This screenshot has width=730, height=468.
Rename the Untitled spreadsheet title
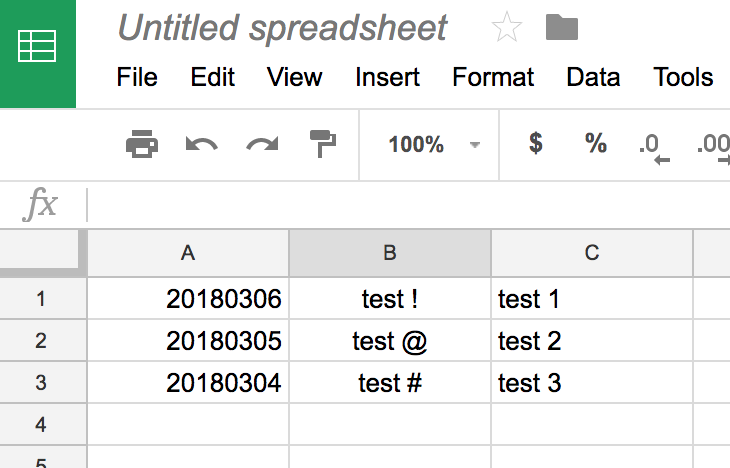point(282,28)
